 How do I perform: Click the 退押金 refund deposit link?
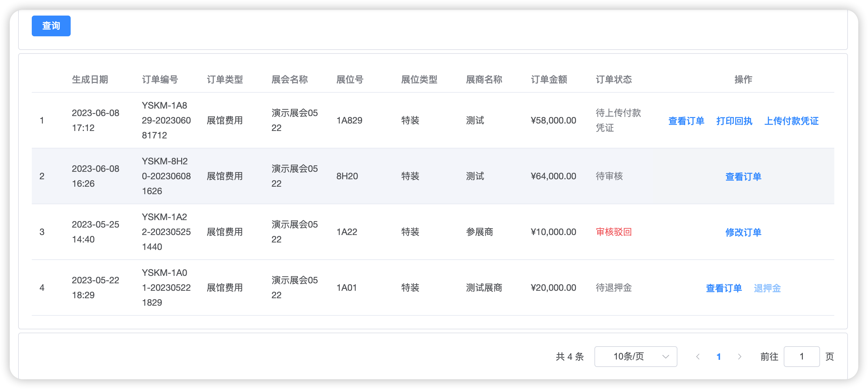(x=767, y=288)
